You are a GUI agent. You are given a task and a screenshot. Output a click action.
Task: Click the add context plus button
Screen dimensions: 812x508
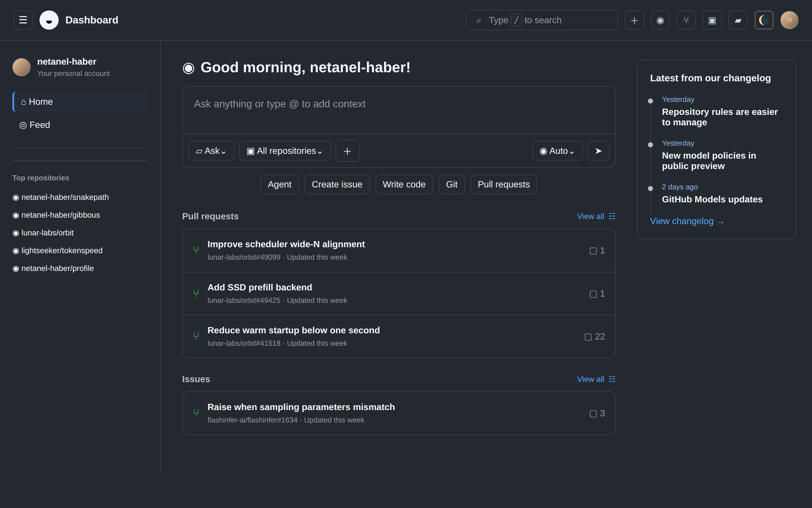tap(347, 151)
